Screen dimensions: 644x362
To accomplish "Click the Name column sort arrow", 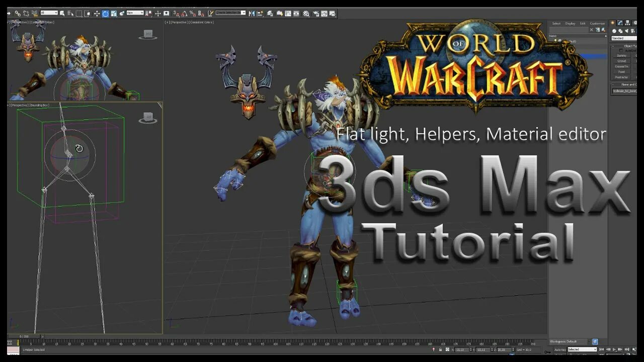I will pos(606,36).
